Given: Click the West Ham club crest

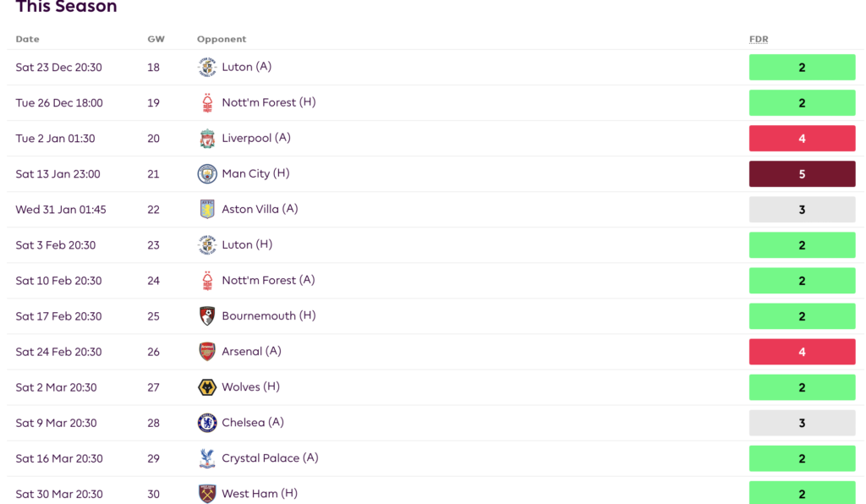Looking at the screenshot, I should pos(207,494).
